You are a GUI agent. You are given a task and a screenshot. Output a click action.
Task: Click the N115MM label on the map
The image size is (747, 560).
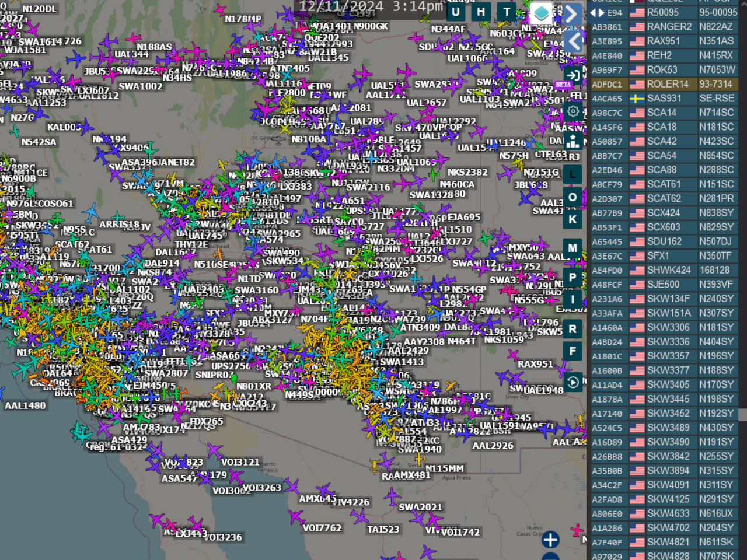click(x=445, y=468)
